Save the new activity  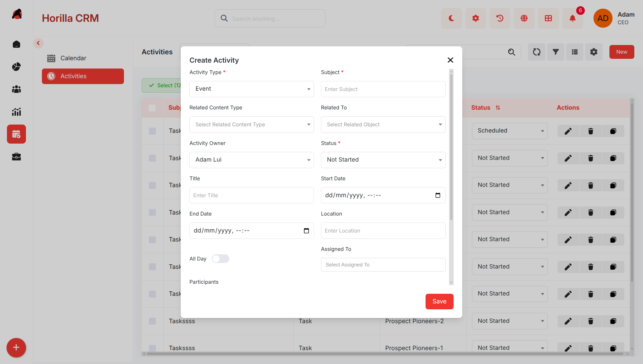[x=439, y=301]
